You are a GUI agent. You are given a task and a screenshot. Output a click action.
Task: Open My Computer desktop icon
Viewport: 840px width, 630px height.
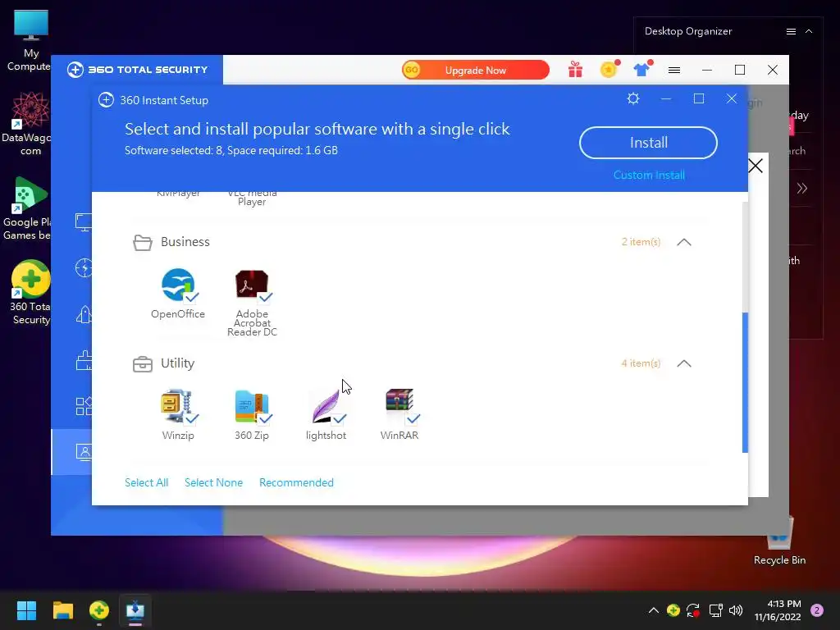point(30,41)
